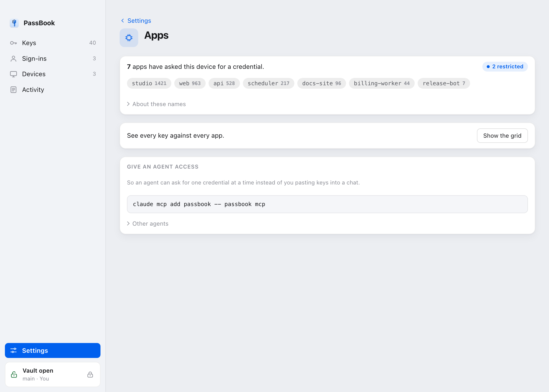Open the Activity section

(53, 90)
